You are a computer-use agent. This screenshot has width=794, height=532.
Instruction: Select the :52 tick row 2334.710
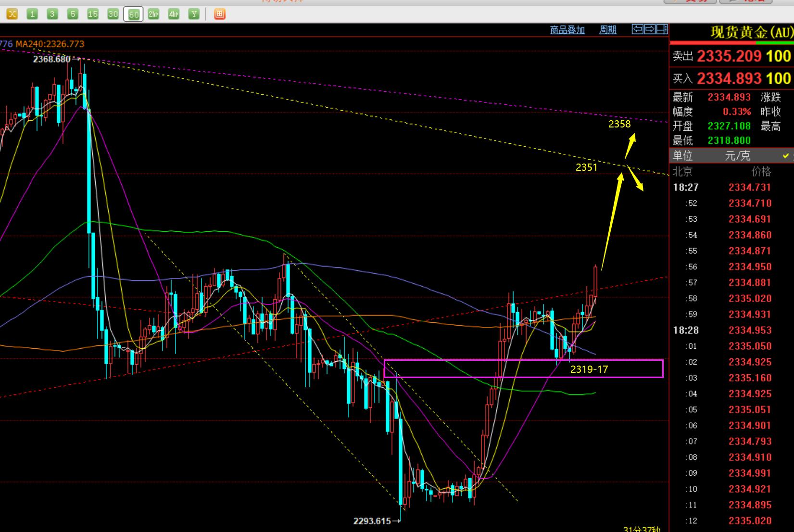tap(731, 203)
